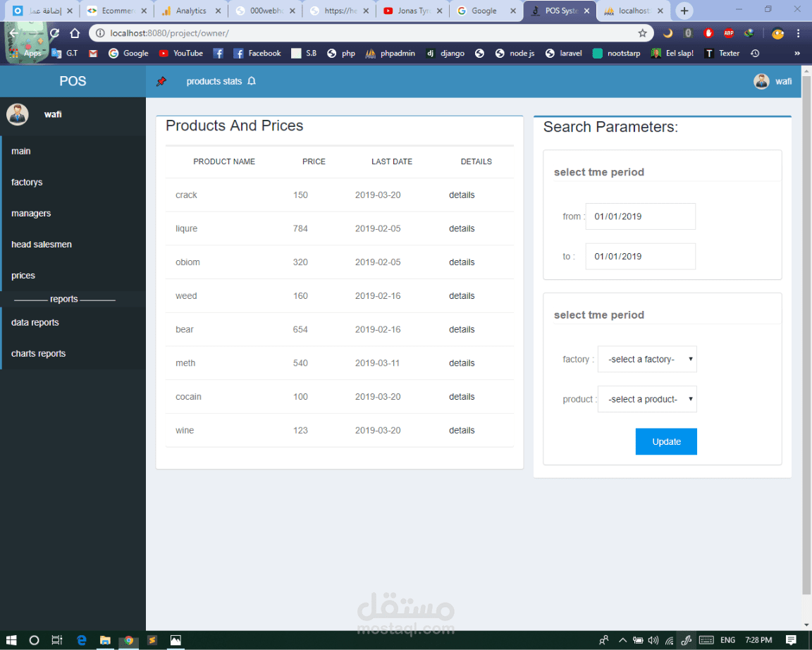Open the django bookmark

445,54
